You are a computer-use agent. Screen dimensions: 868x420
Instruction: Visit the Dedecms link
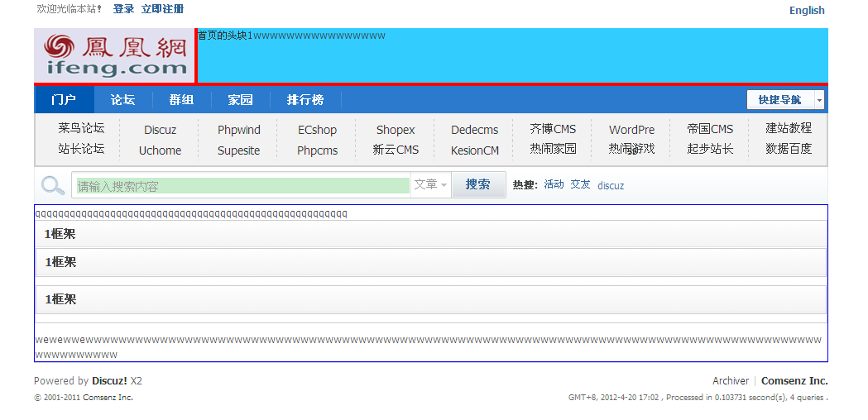(474, 130)
